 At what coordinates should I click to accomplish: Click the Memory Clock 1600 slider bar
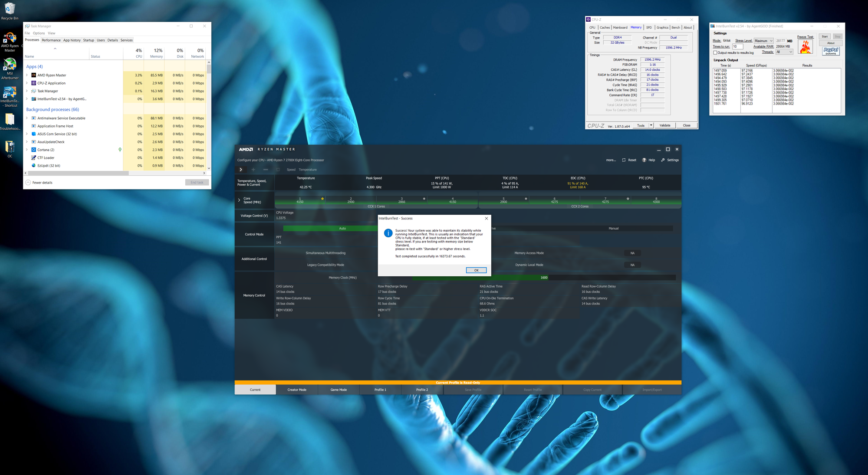(x=544, y=278)
